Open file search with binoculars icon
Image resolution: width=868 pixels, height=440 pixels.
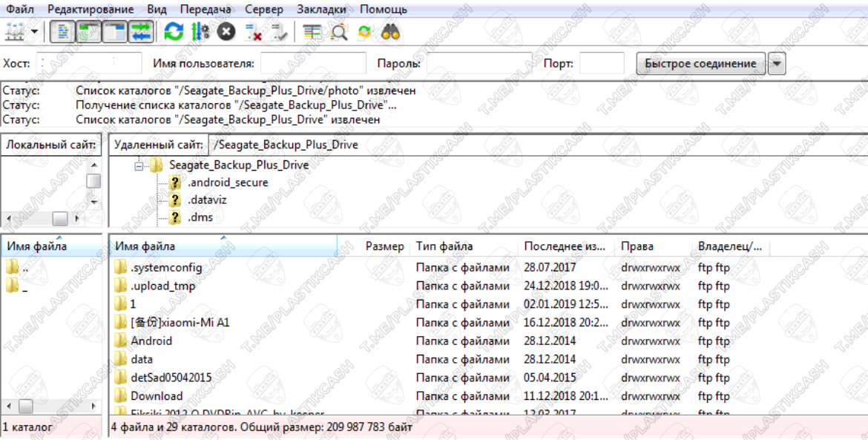click(x=391, y=31)
